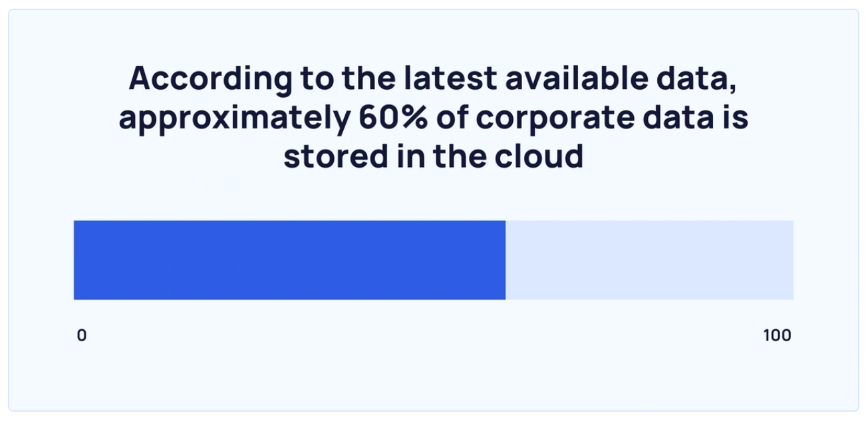Click the "0" label below the bar
The width and height of the screenshot is (868, 427).
point(81,335)
